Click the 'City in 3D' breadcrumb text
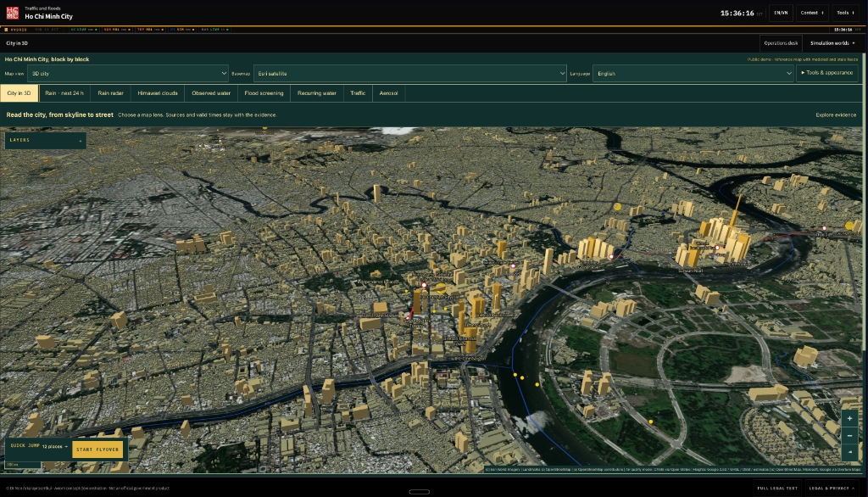This screenshot has height=497, width=868. (x=17, y=43)
